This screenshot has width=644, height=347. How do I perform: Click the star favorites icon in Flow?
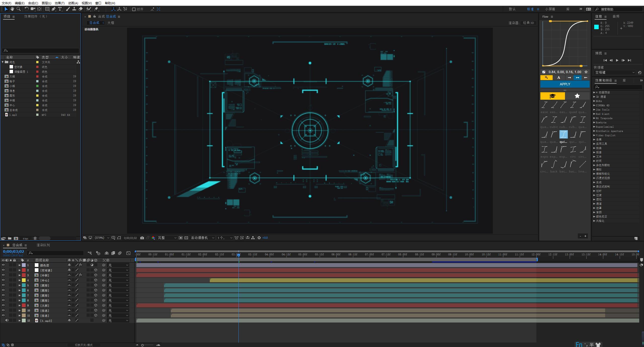(x=577, y=96)
